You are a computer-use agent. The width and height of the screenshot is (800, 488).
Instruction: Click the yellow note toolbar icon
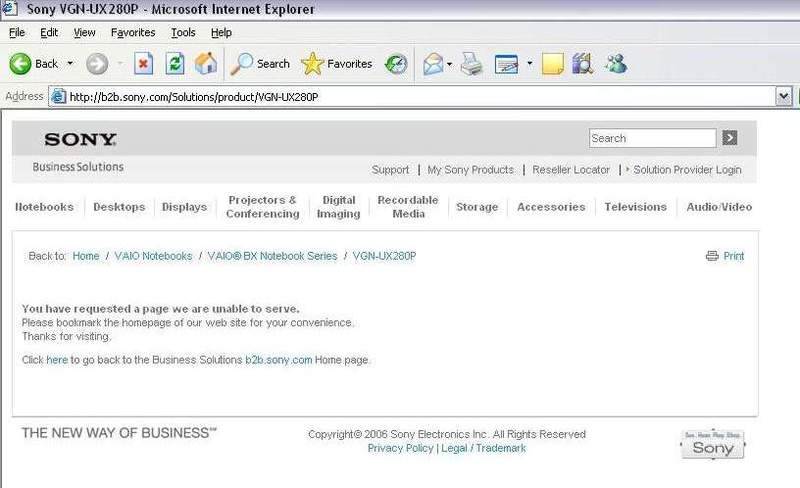tap(553, 64)
